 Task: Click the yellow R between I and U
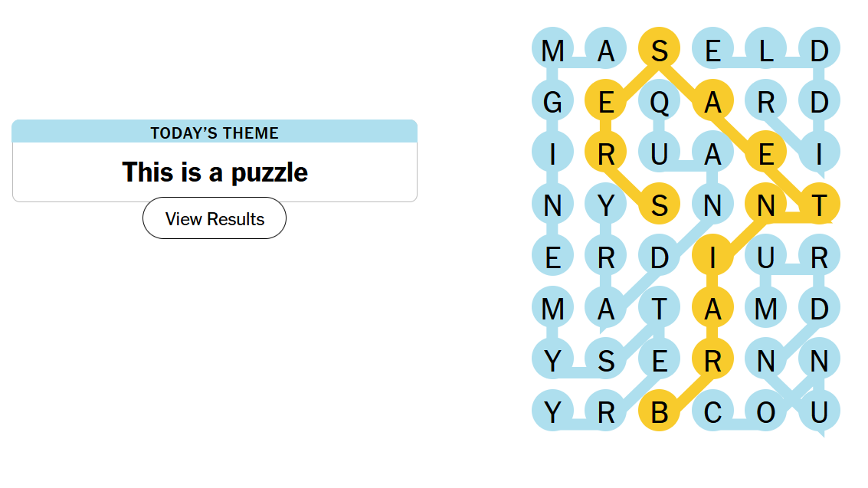coord(606,154)
